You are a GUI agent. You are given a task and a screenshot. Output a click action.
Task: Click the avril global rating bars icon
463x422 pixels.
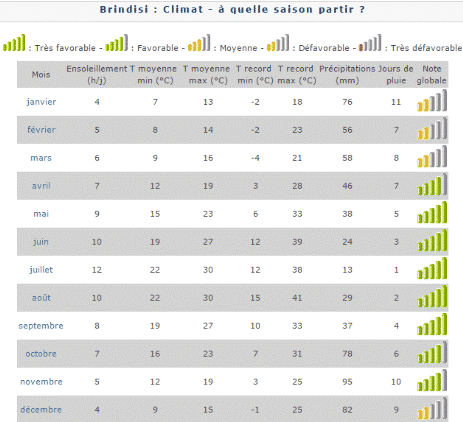click(x=432, y=184)
